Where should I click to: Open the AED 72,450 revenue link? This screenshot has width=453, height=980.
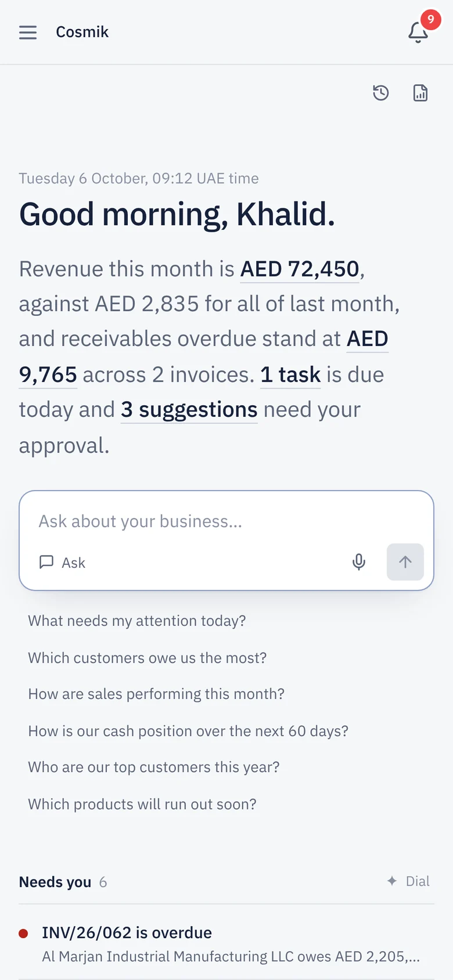pyautogui.click(x=300, y=269)
